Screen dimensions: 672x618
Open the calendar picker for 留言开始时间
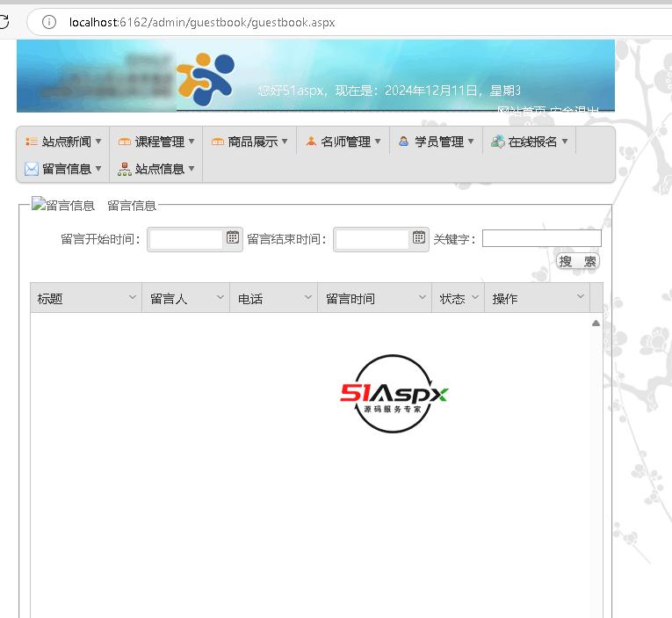(x=233, y=237)
